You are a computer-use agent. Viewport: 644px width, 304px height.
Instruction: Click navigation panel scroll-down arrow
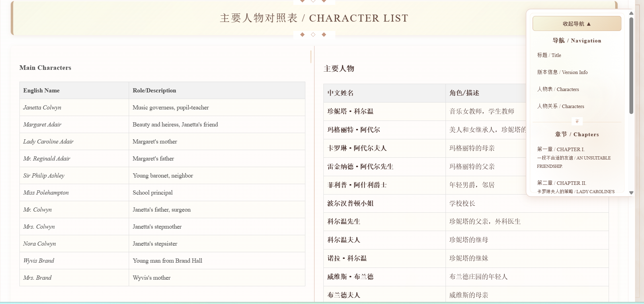(x=631, y=192)
